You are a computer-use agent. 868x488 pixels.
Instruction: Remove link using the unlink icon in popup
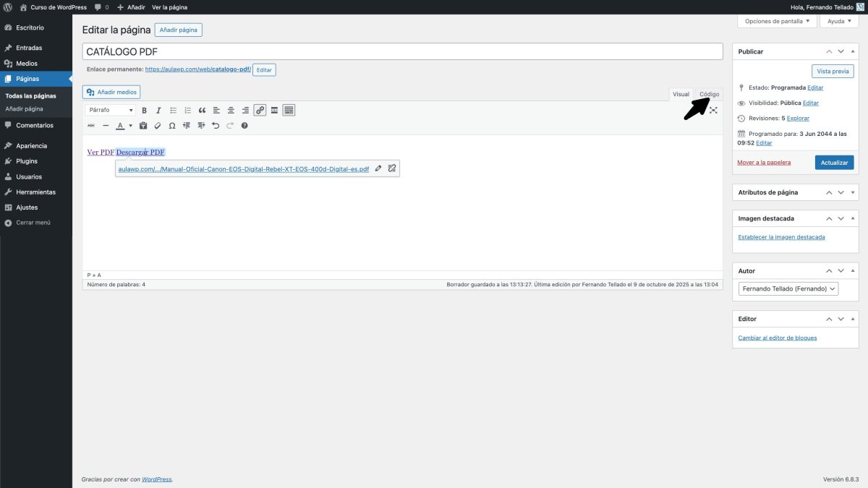pyautogui.click(x=391, y=168)
